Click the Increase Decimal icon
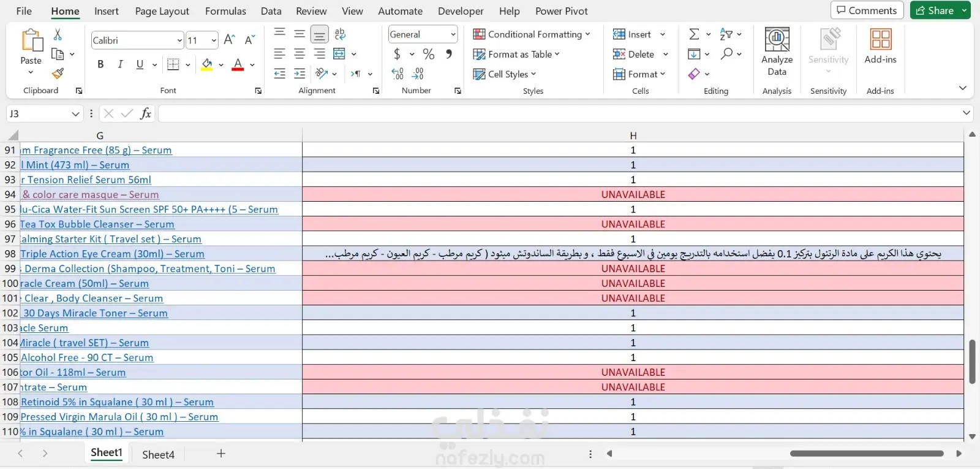Image resolution: width=980 pixels, height=469 pixels. click(x=398, y=74)
